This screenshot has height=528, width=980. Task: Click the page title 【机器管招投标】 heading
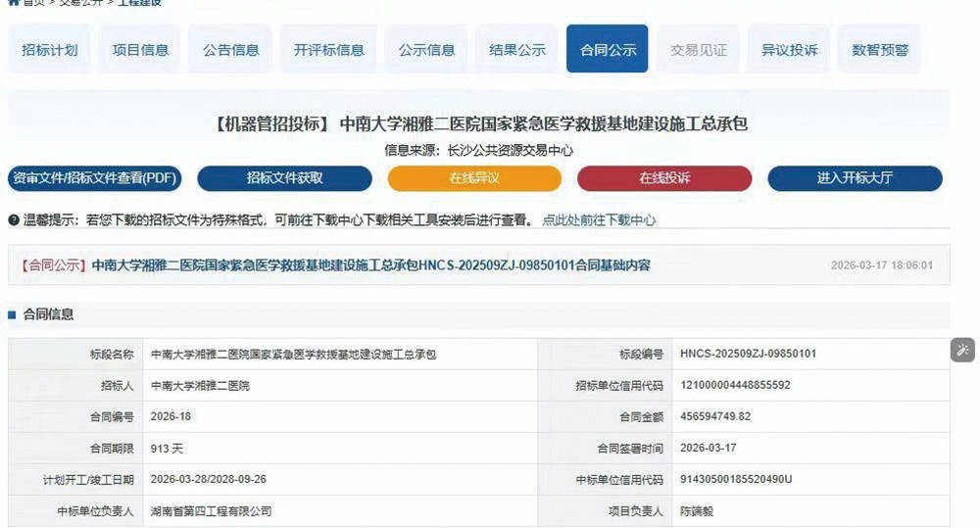pos(479,123)
